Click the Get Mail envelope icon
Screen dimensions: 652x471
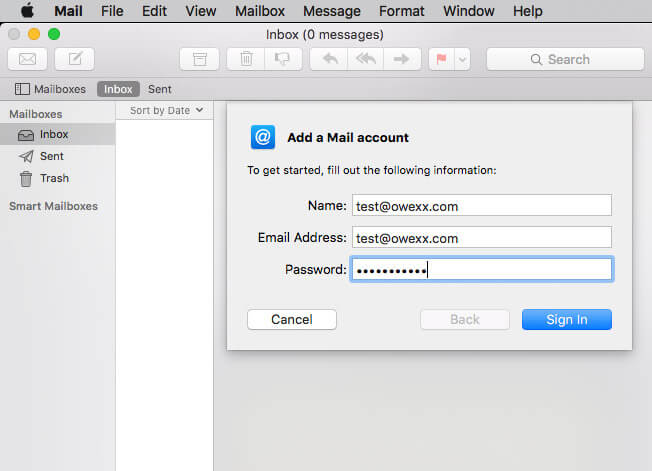point(28,59)
